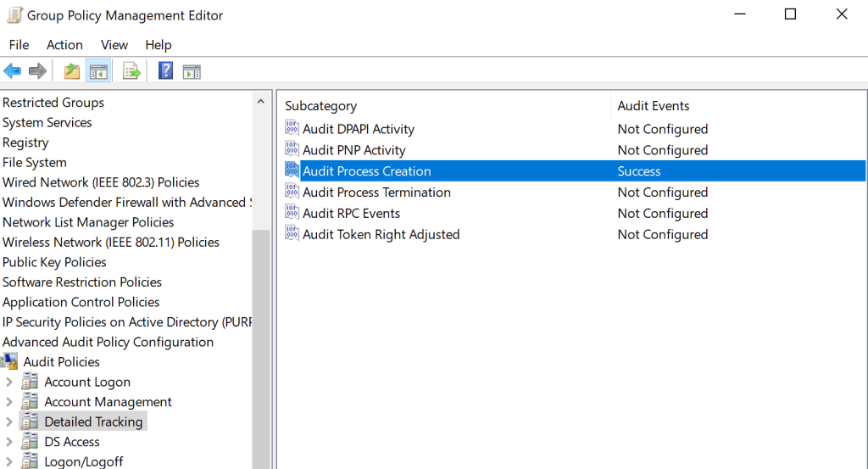
Task: Expand the Account Management tree node
Action: [9, 402]
